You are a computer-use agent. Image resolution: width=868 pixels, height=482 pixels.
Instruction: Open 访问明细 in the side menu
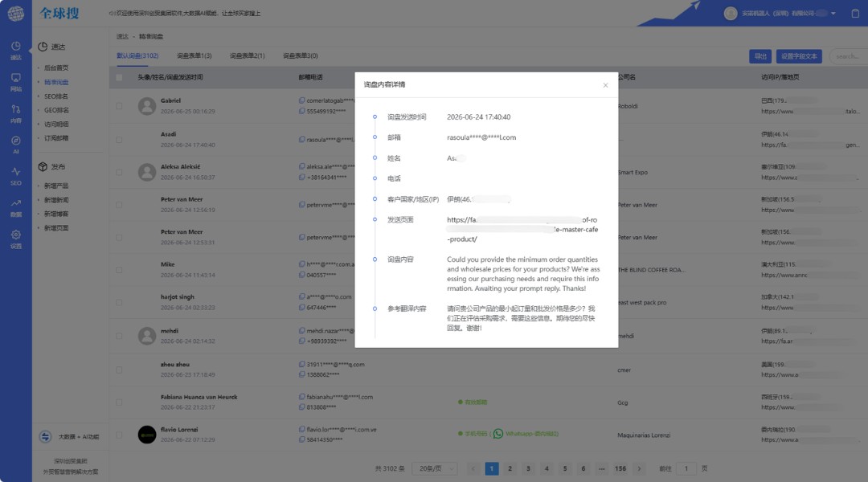coord(56,124)
